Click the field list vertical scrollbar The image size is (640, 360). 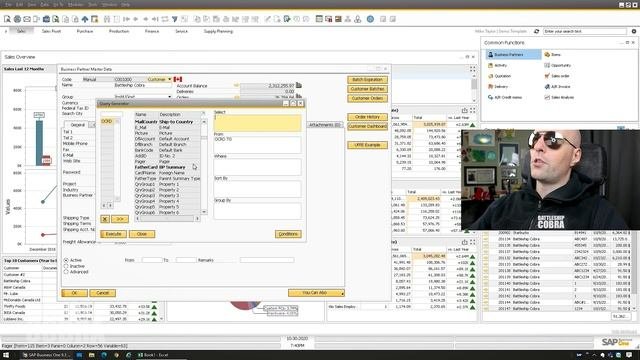coord(204,167)
